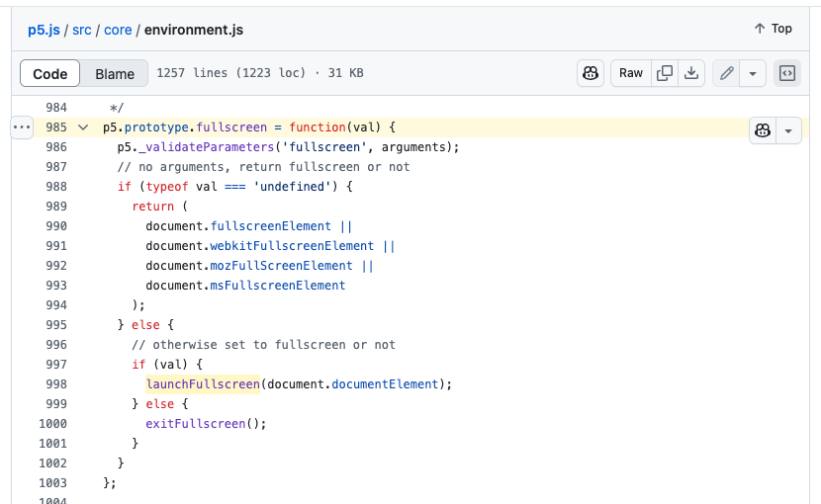Image resolution: width=821 pixels, height=504 pixels.
Task: Click the highlighted launchFullscreen symbol
Action: pyautogui.click(x=203, y=384)
